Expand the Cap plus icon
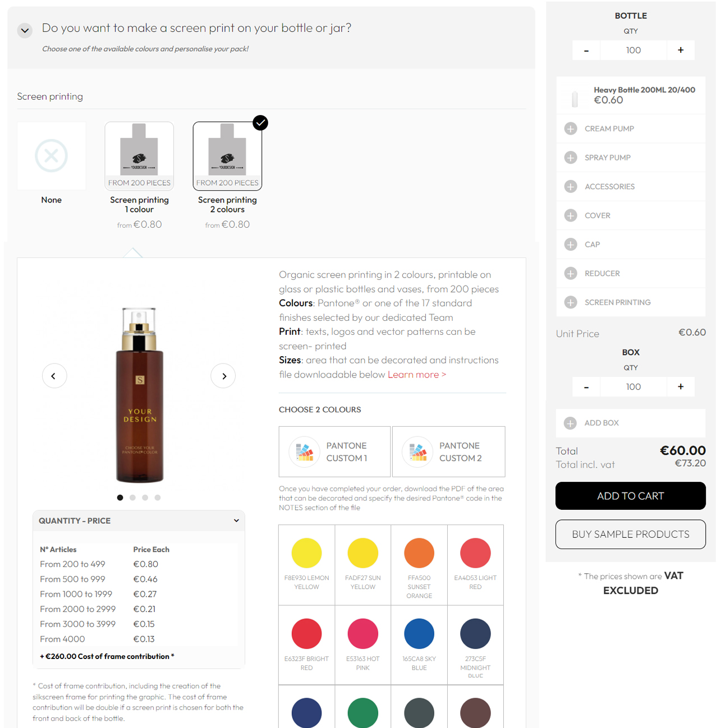Image resolution: width=721 pixels, height=728 pixels. click(571, 245)
